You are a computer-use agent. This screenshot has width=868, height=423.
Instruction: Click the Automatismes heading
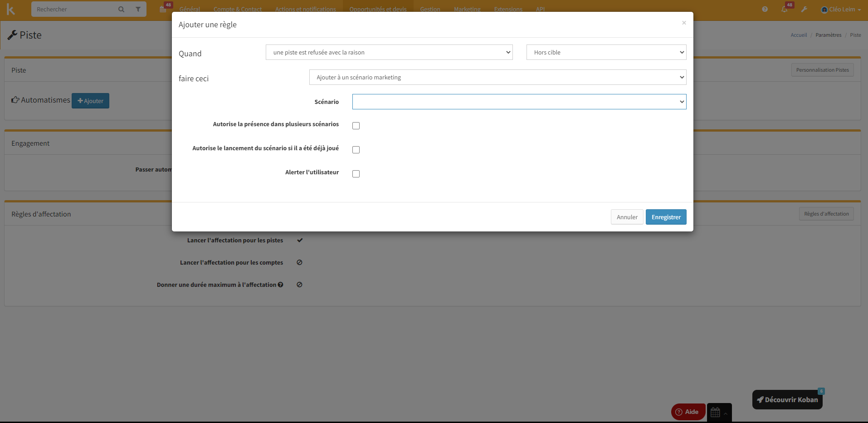pos(41,100)
